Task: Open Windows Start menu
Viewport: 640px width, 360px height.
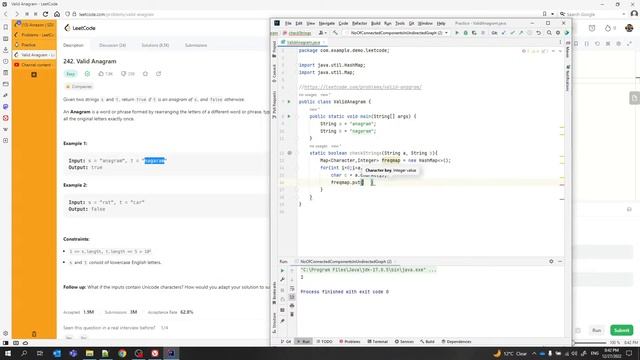Action: (8, 353)
